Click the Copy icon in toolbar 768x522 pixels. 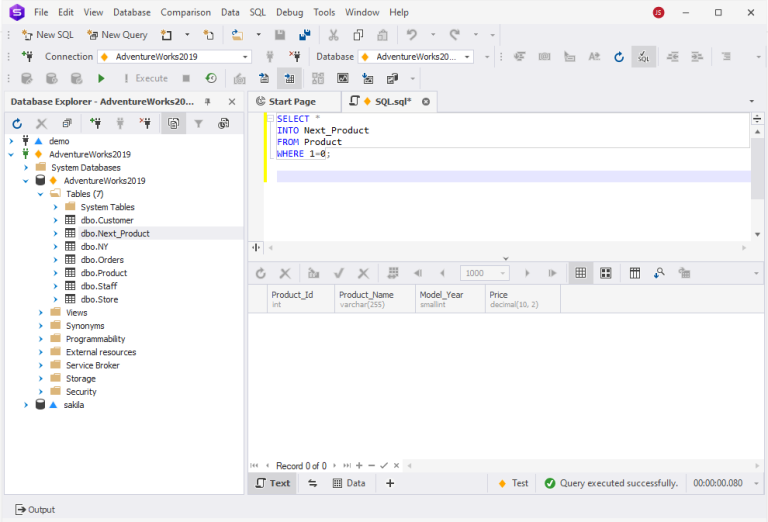(358, 35)
